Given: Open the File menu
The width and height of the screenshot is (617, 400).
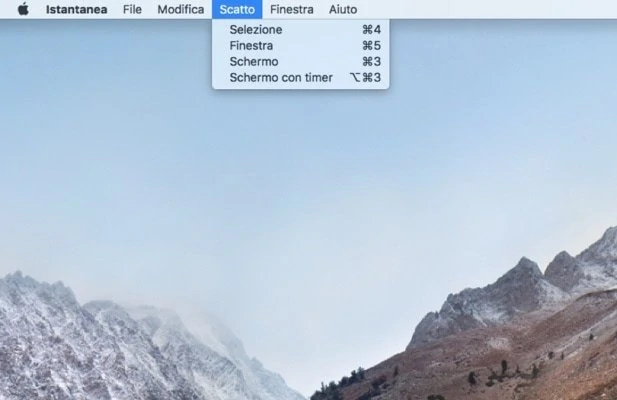Looking at the screenshot, I should tap(132, 9).
